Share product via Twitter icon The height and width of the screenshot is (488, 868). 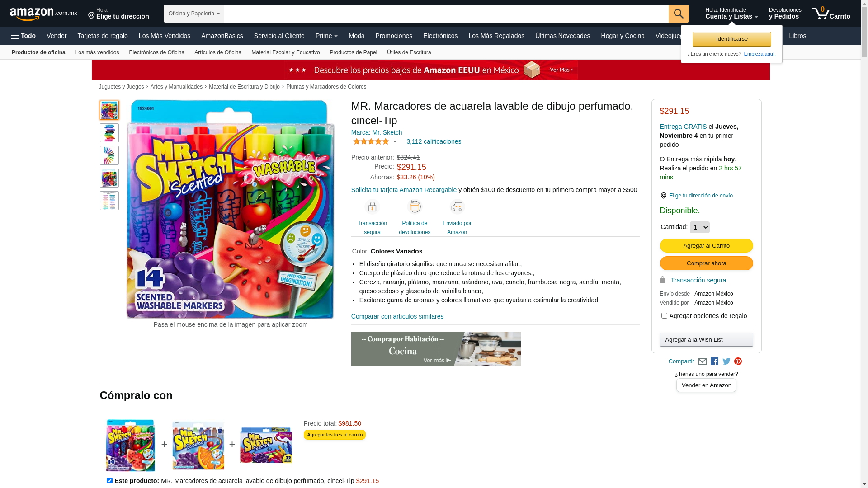click(x=726, y=361)
